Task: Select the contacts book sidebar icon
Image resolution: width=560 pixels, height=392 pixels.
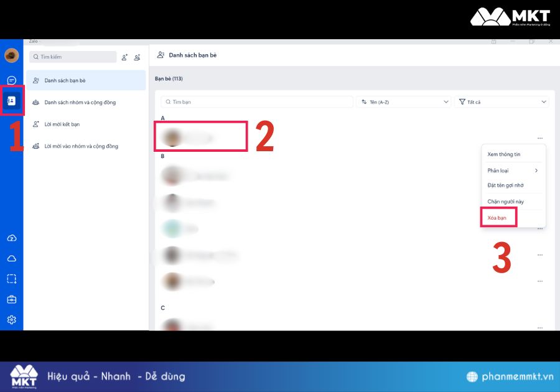Action: pyautogui.click(x=11, y=101)
